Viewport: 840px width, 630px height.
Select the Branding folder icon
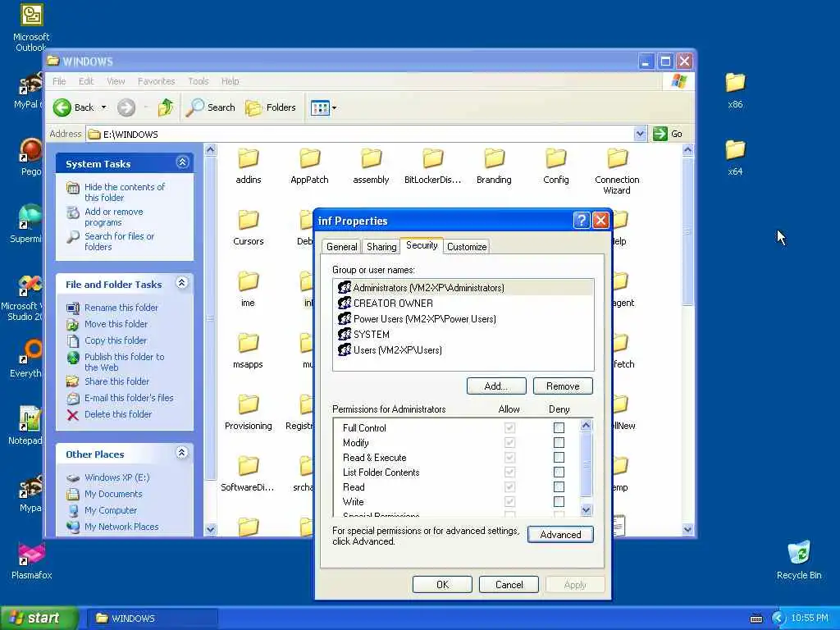click(494, 158)
